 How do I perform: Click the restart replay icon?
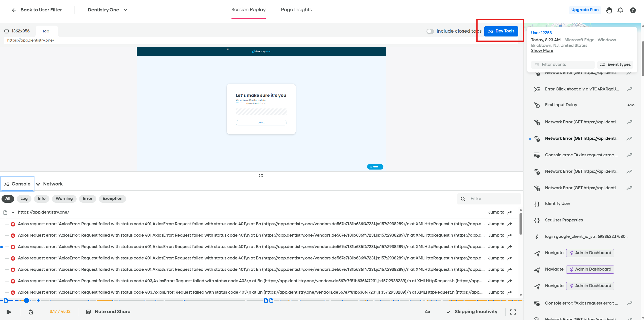coord(31,312)
